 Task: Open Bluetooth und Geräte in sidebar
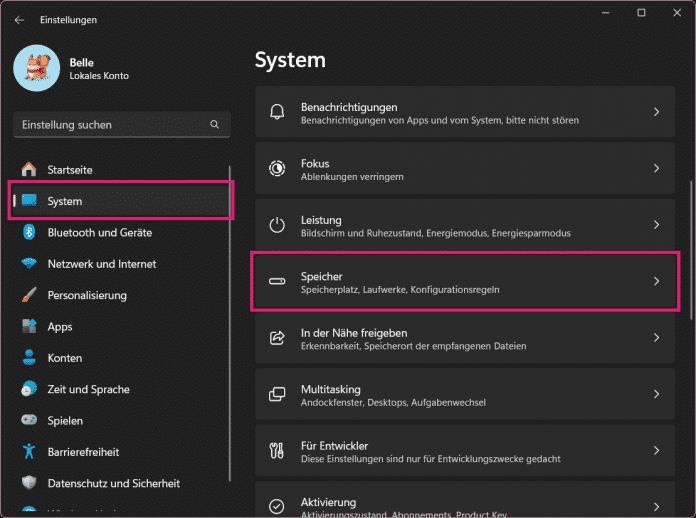[99, 232]
